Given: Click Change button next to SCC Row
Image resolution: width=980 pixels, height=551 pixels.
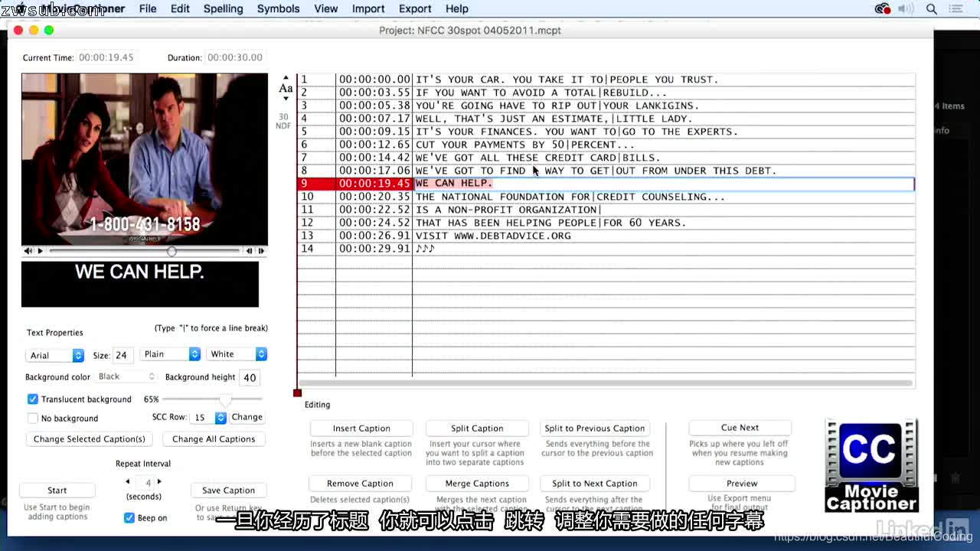Looking at the screenshot, I should [247, 417].
